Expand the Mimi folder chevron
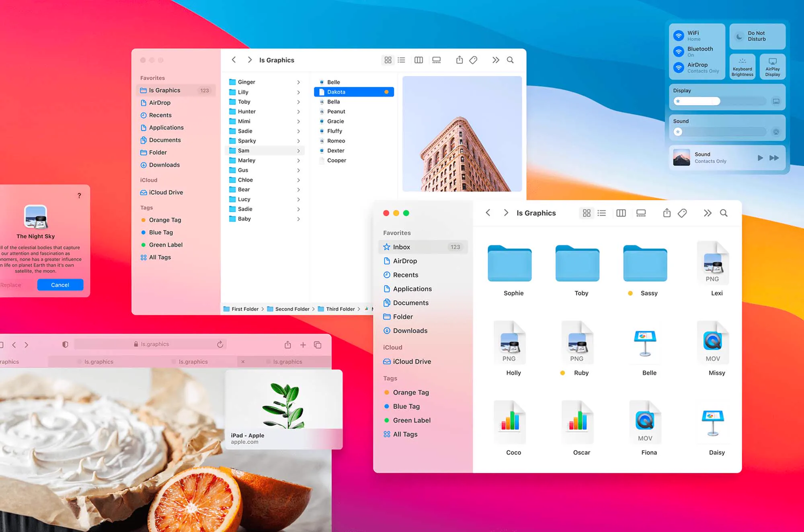804x532 pixels. pos(298,121)
